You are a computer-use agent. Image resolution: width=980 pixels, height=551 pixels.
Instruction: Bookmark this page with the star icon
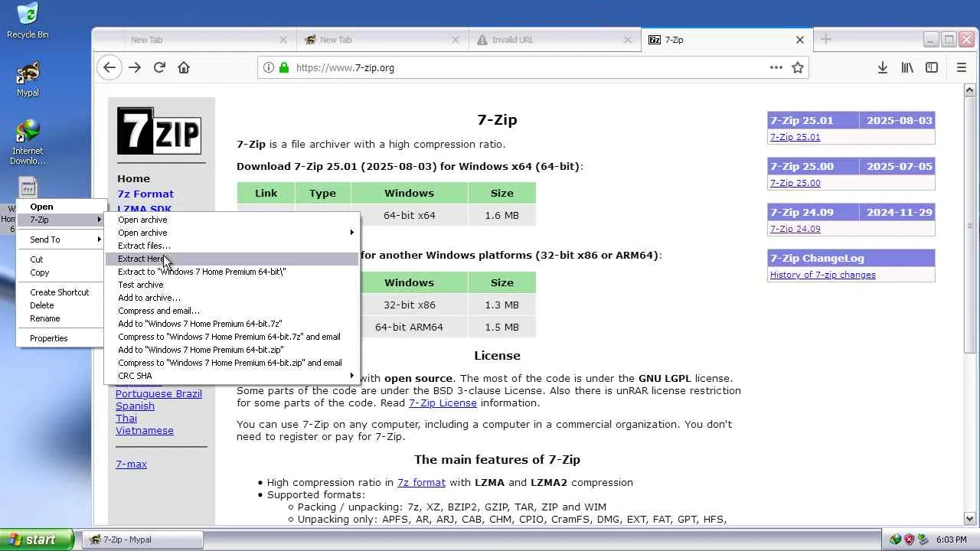pyautogui.click(x=798, y=67)
